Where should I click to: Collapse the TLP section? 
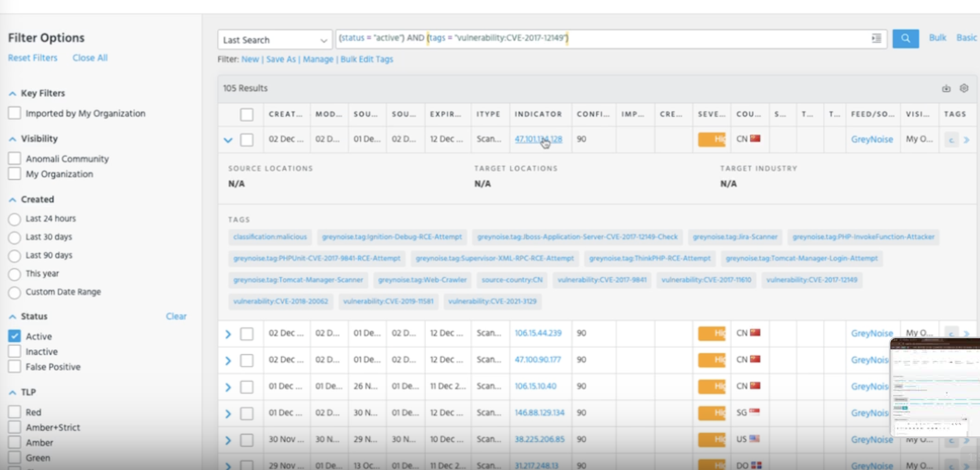pyautogui.click(x=13, y=392)
